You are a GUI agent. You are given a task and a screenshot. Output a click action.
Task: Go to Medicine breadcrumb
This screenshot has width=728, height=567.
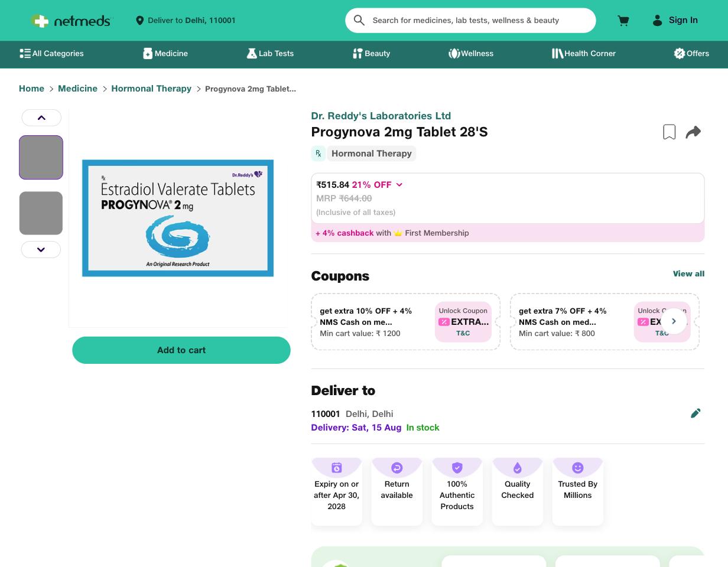coord(77,89)
